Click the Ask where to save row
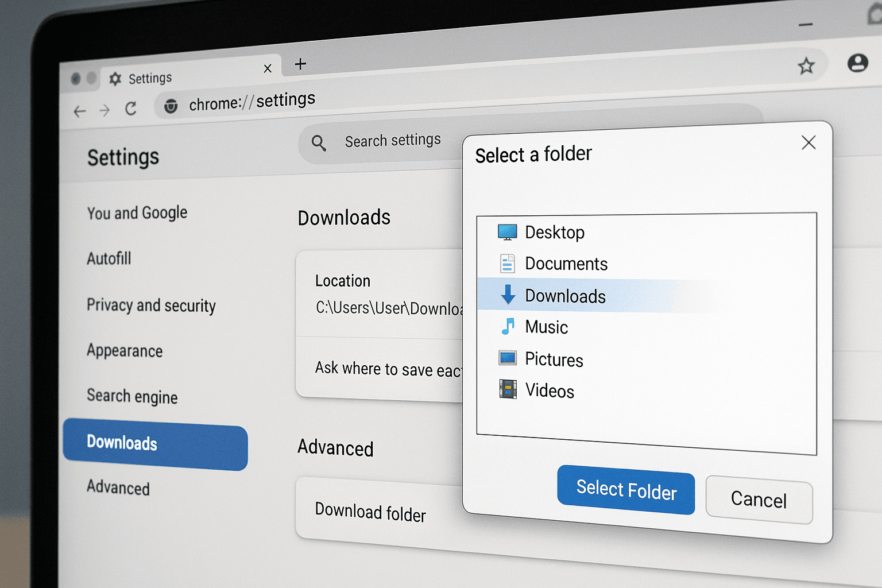The height and width of the screenshot is (588, 882). 380,368
